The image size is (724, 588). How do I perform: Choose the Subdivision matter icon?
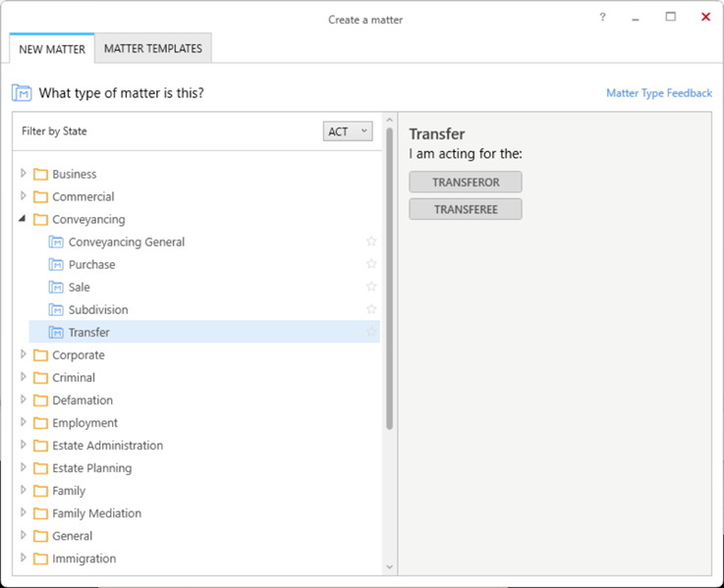click(56, 309)
